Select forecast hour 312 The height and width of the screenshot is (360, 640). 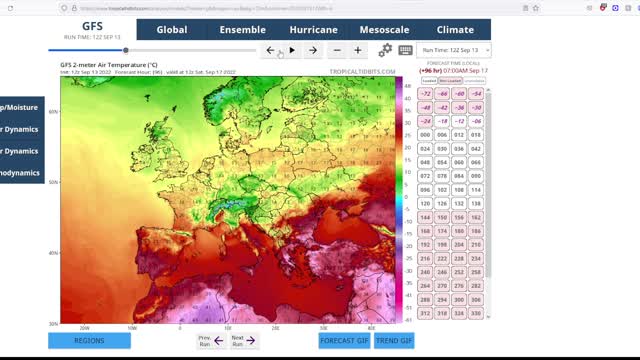pos(425,313)
